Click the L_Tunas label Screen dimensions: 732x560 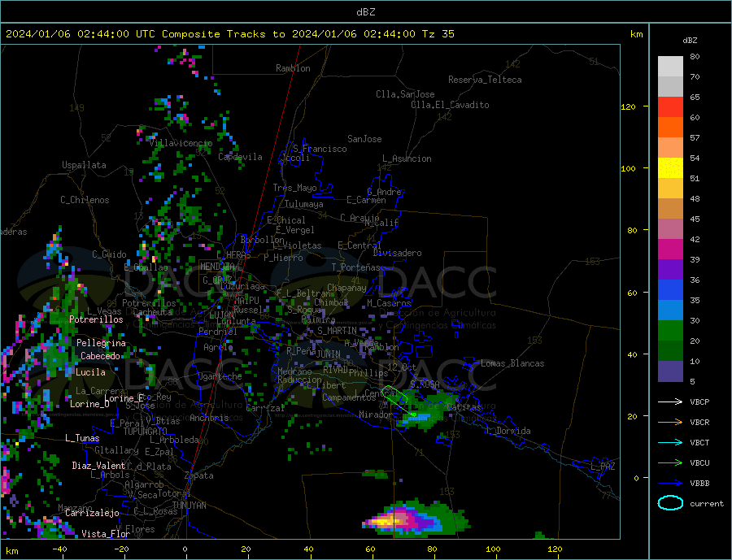point(82,438)
